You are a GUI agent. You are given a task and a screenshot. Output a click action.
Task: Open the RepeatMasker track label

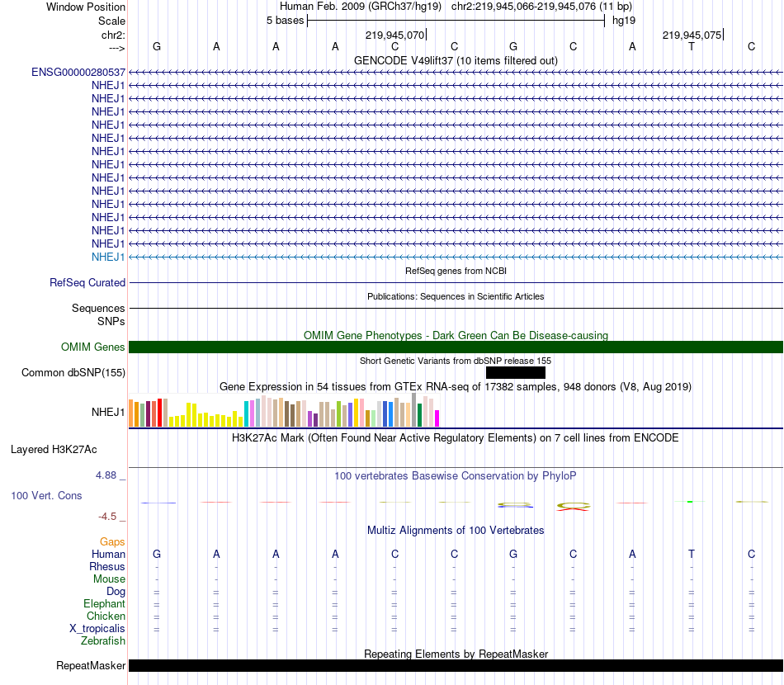[91, 665]
